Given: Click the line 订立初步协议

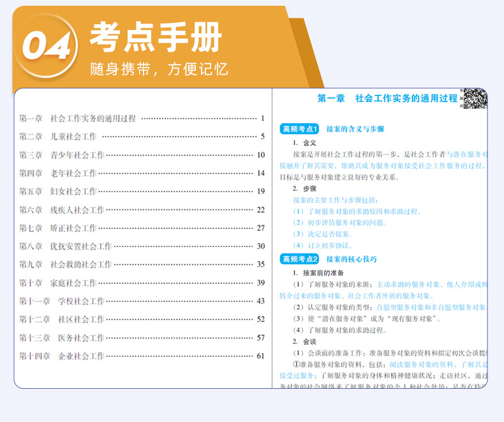Looking at the screenshot, I should coord(323,245).
